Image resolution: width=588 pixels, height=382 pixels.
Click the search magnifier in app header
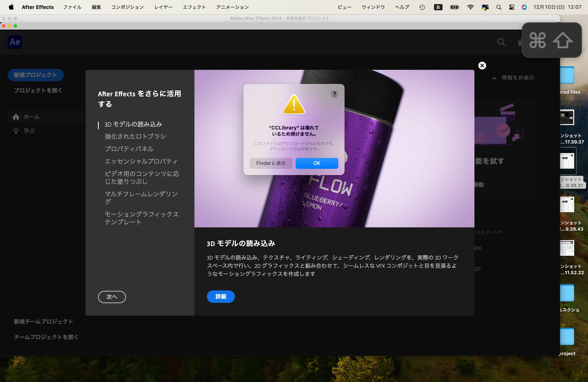click(501, 42)
